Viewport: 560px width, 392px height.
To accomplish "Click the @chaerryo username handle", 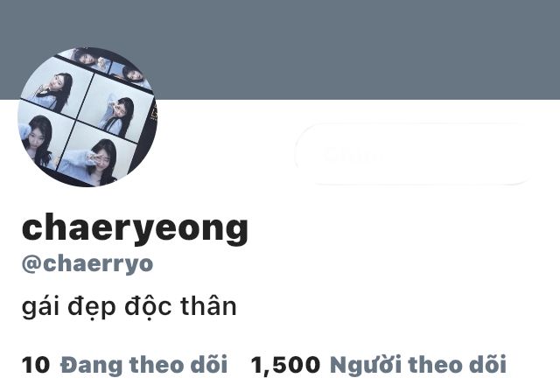I will 87,264.
